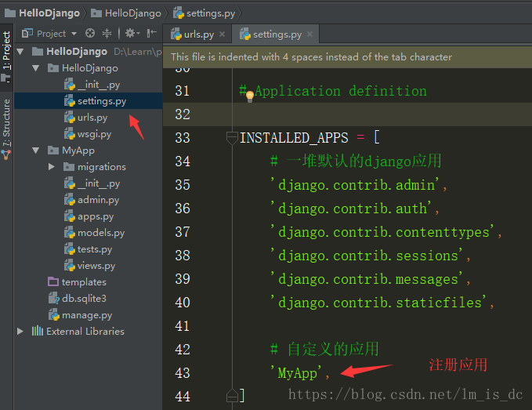Click the INSTALLED_APPS variable name

pyautogui.click(x=294, y=138)
